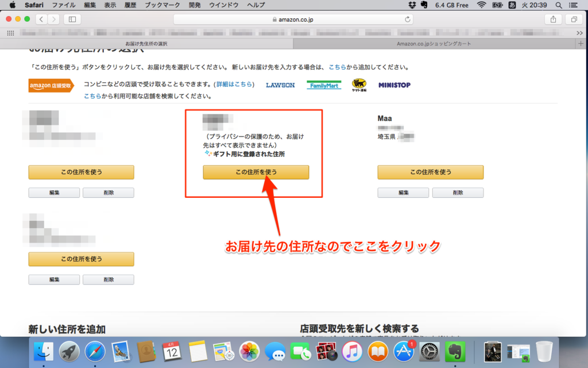Open the Finder icon in the Dock
This screenshot has height=368, width=588.
pyautogui.click(x=44, y=352)
